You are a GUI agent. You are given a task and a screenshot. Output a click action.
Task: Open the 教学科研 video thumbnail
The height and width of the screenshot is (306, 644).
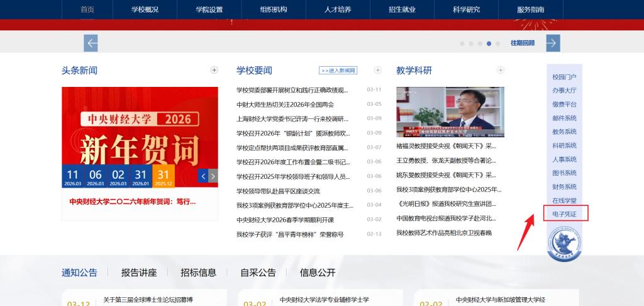pos(450,111)
